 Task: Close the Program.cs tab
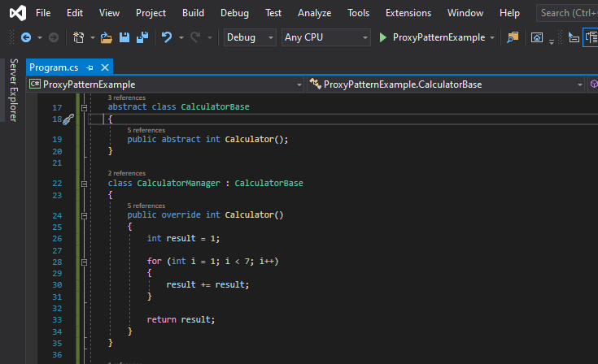tap(105, 67)
